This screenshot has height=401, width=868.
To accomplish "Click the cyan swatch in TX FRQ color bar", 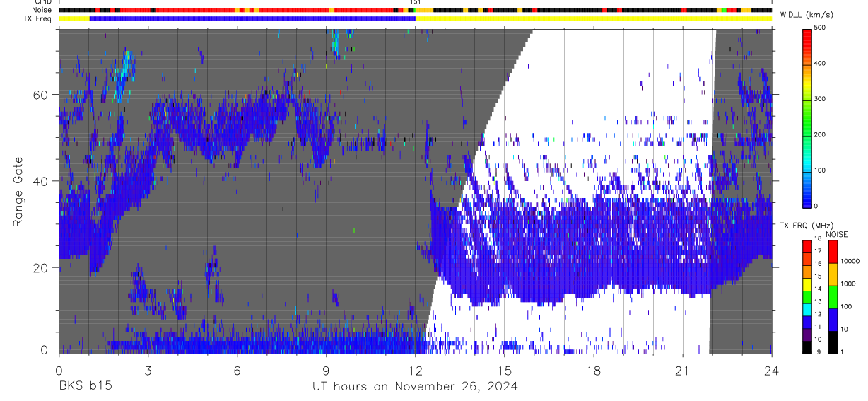I will 807,310.
